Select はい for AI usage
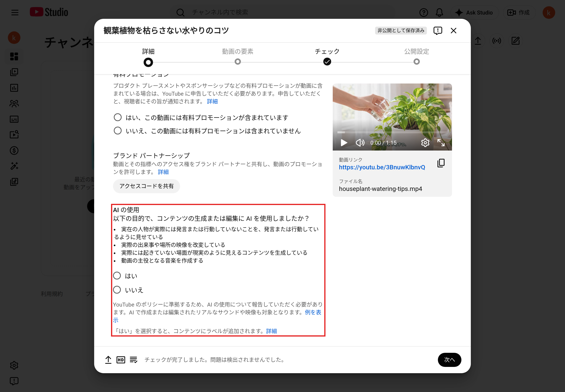 tap(117, 276)
